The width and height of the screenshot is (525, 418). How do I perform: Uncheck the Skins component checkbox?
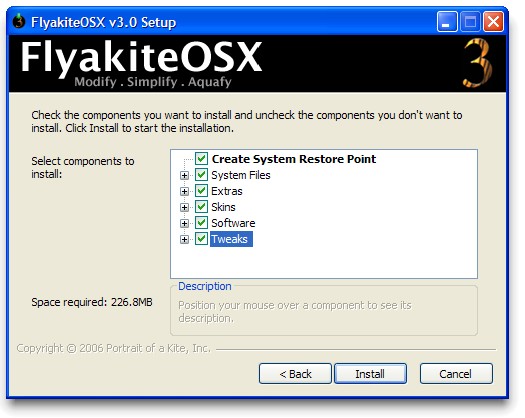[x=201, y=207]
